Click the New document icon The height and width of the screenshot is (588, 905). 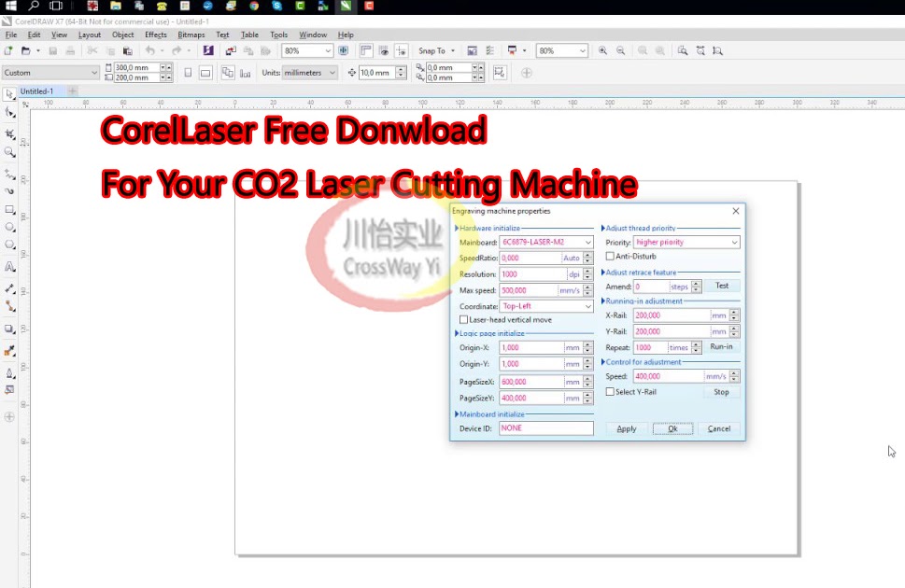8,50
